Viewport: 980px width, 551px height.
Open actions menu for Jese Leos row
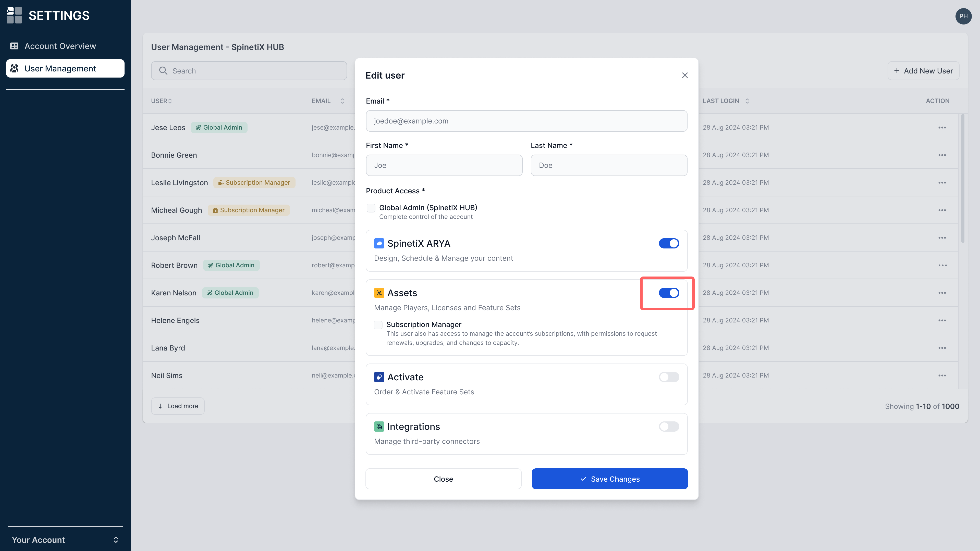point(942,127)
